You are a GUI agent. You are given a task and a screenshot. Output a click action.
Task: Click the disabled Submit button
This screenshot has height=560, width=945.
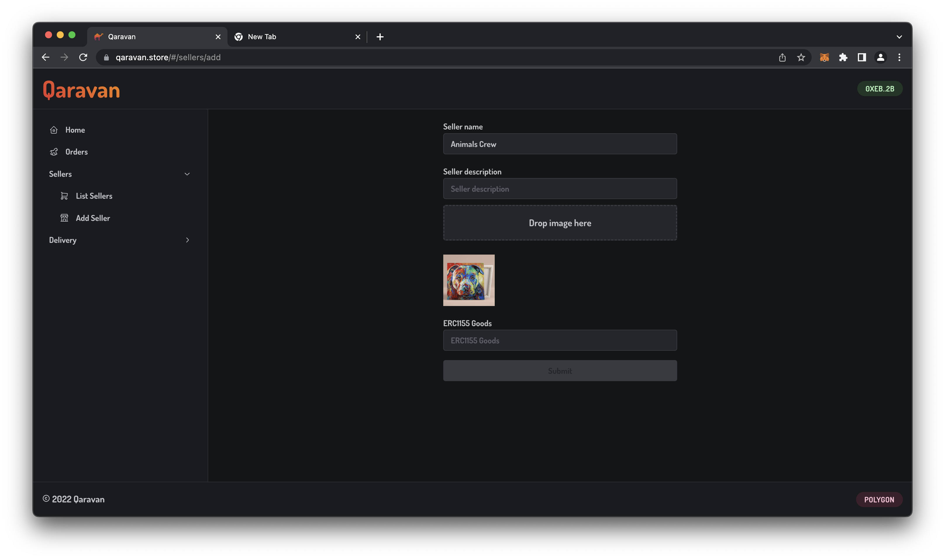coord(560,371)
